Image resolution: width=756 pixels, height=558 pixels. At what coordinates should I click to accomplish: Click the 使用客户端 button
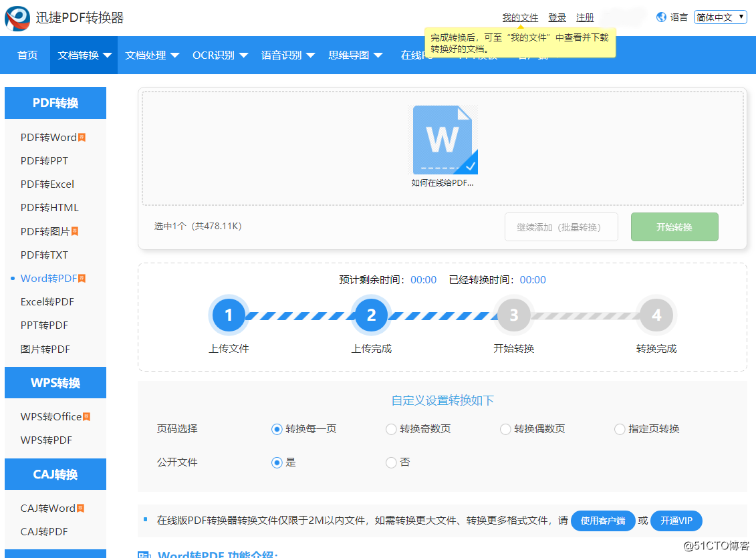pyautogui.click(x=603, y=521)
